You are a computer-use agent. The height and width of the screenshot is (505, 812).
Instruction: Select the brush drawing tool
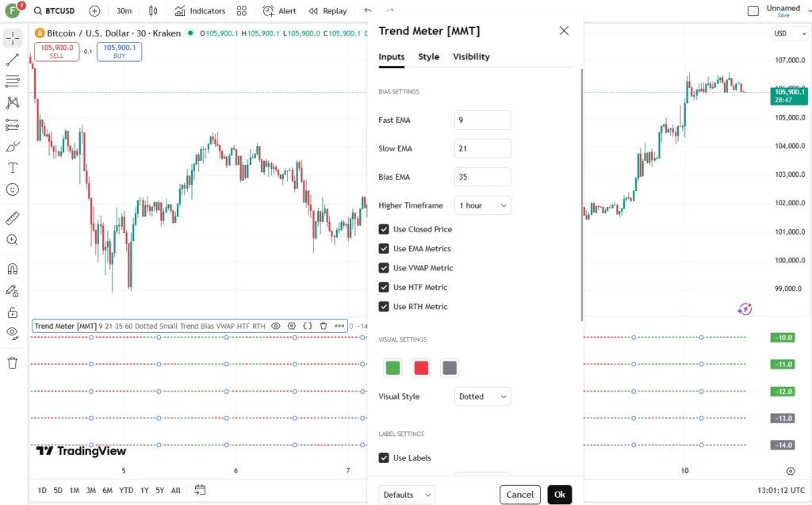click(13, 147)
